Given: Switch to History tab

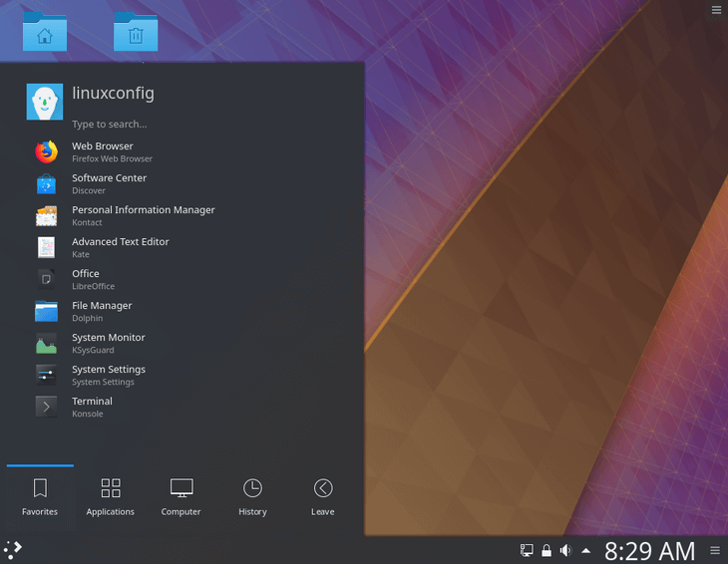Looking at the screenshot, I should [x=252, y=497].
